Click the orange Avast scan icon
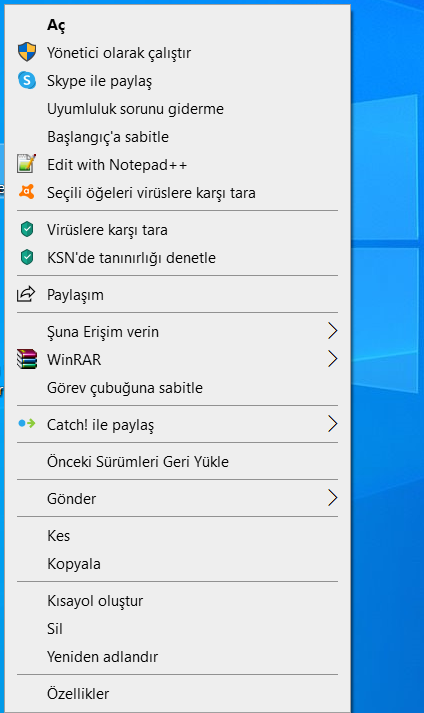Screen dimensions: 424x713 [27, 192]
